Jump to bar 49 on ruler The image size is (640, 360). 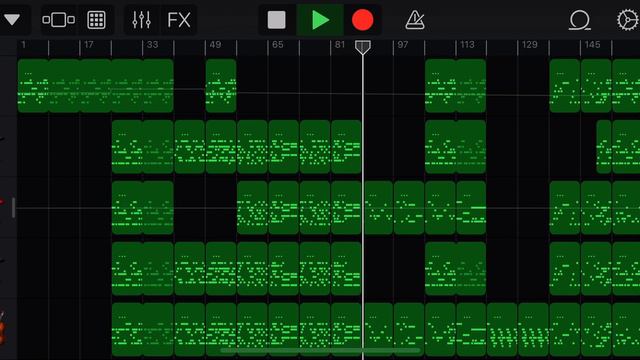tap(215, 45)
